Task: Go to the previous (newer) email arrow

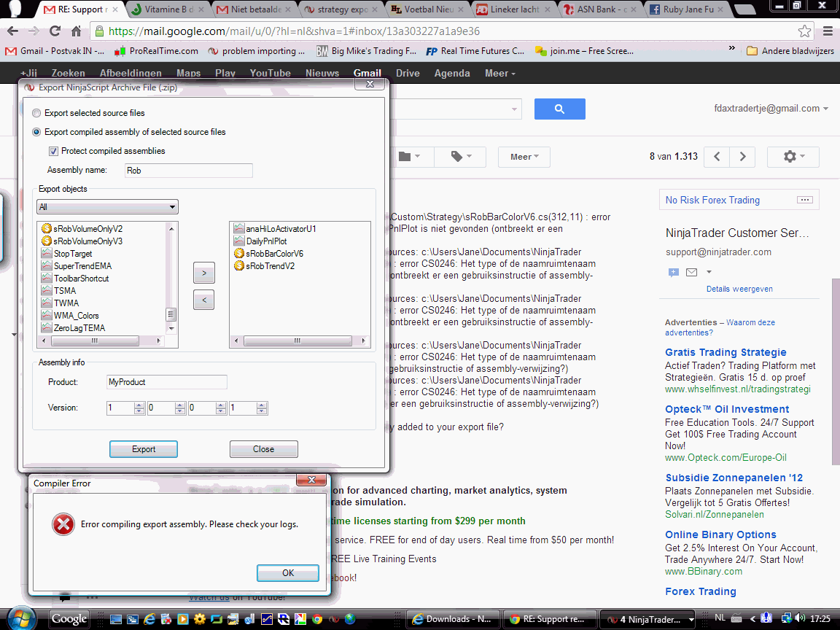Action: [717, 157]
